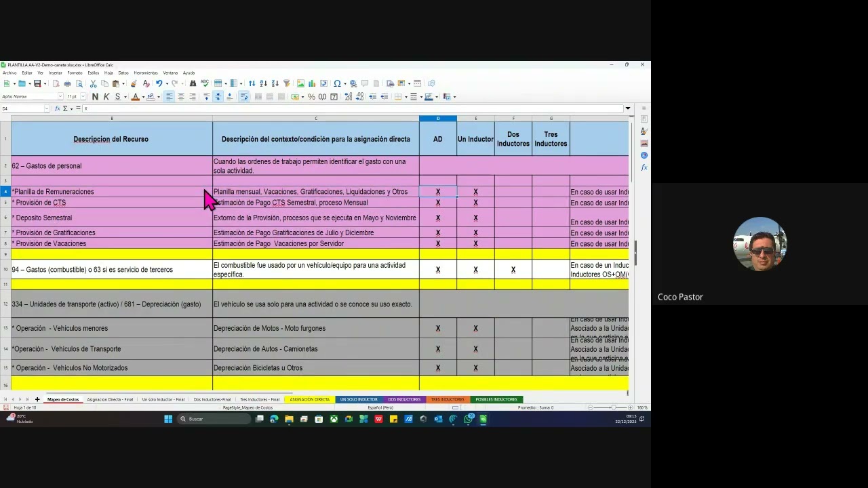Click the formula input line

click(x=353, y=108)
